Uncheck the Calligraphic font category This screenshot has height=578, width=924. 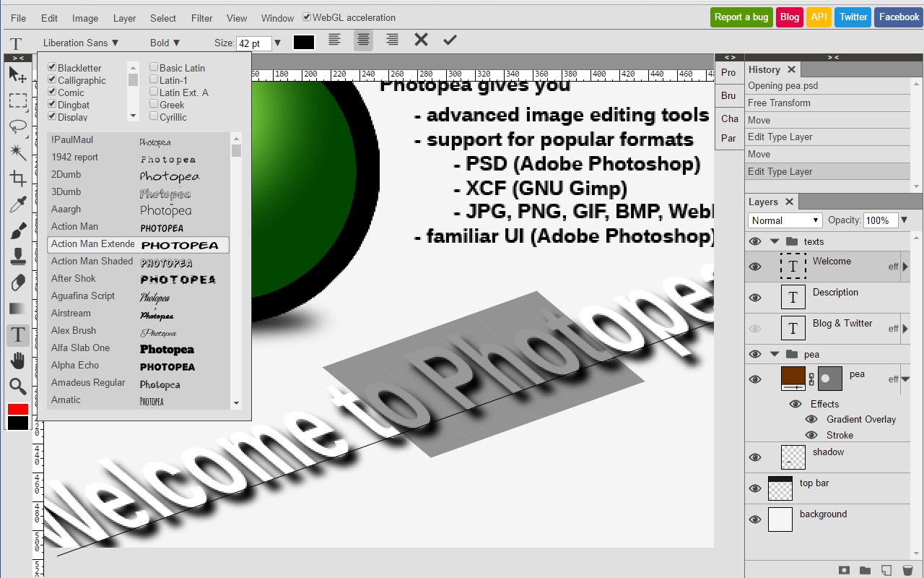[52, 79]
